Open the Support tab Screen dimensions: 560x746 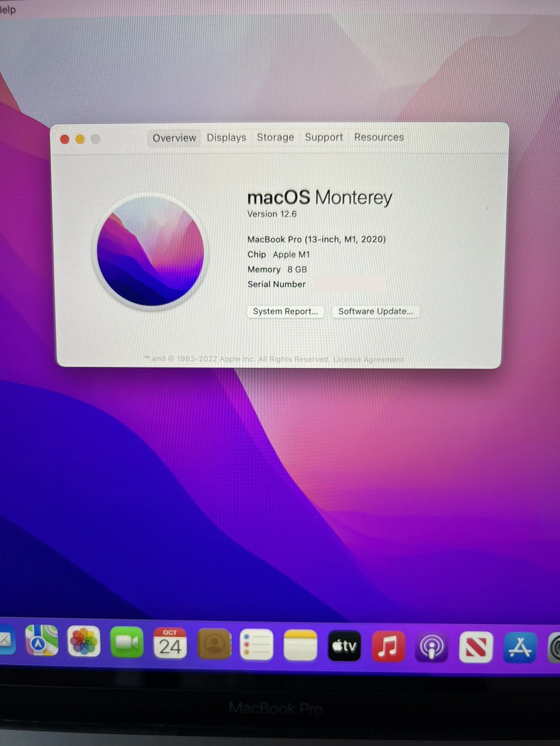[324, 137]
